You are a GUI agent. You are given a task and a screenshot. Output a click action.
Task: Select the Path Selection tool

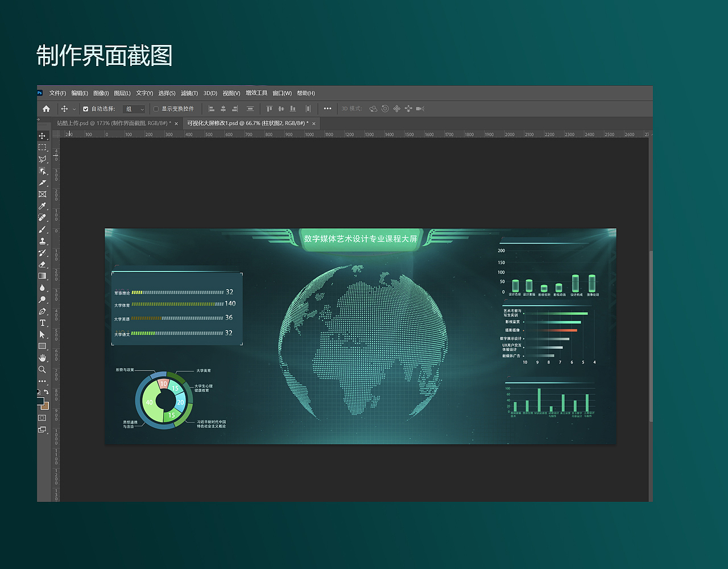(x=42, y=335)
